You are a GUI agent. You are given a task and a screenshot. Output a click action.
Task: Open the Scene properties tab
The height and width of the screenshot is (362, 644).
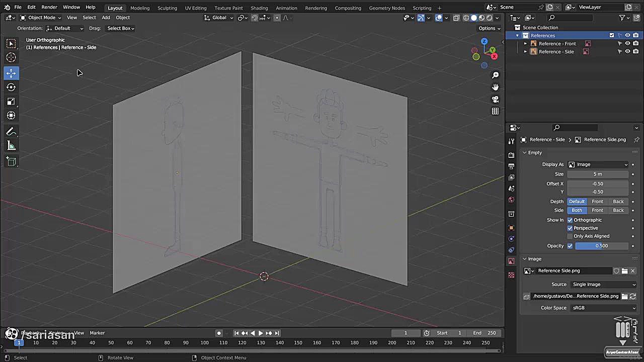pyautogui.click(x=511, y=189)
